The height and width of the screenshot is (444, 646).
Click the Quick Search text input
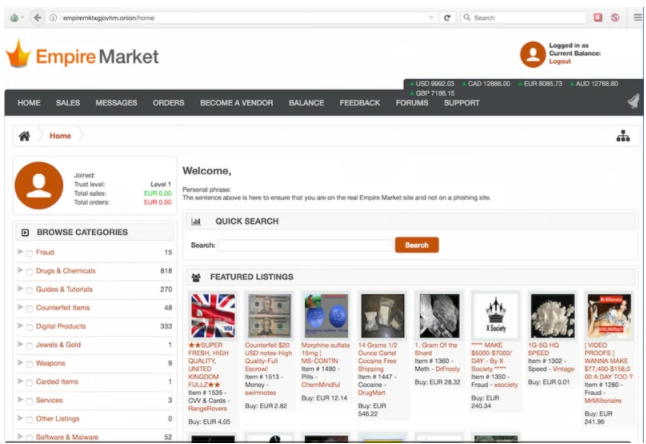click(305, 245)
